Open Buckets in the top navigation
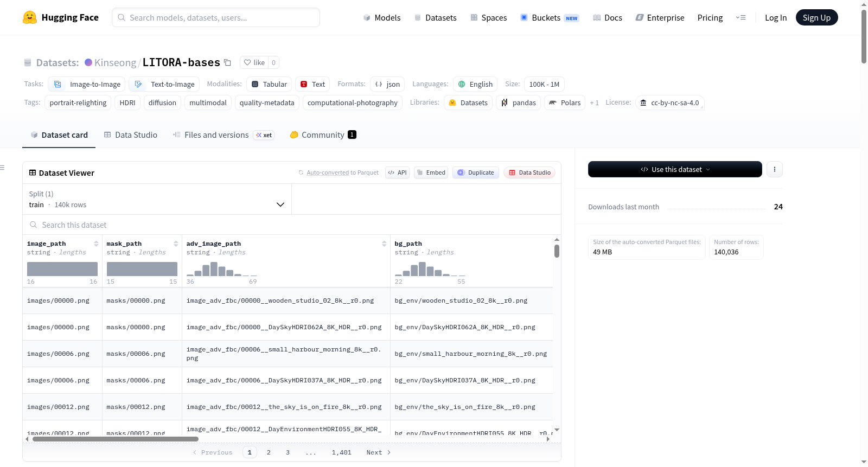The height and width of the screenshot is (467, 868). point(550,17)
